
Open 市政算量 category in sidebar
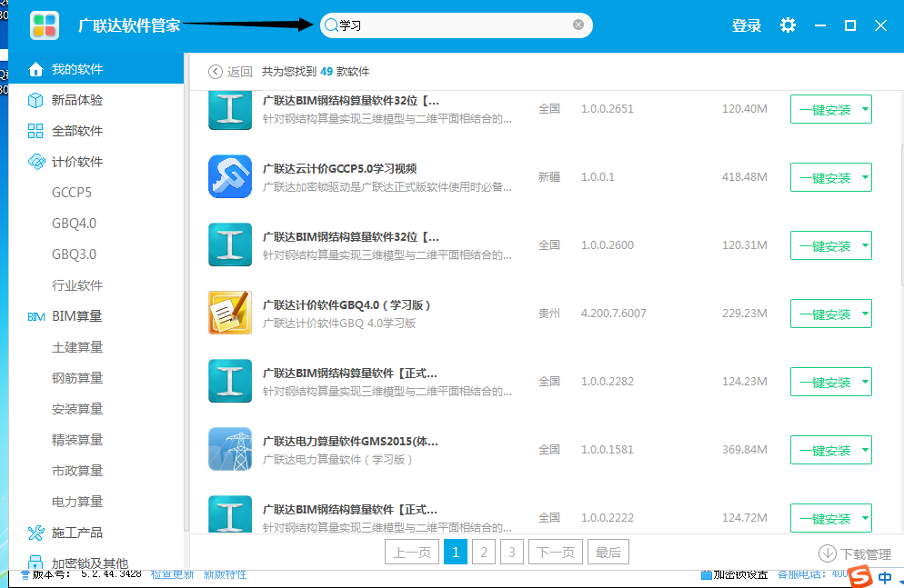click(77, 471)
